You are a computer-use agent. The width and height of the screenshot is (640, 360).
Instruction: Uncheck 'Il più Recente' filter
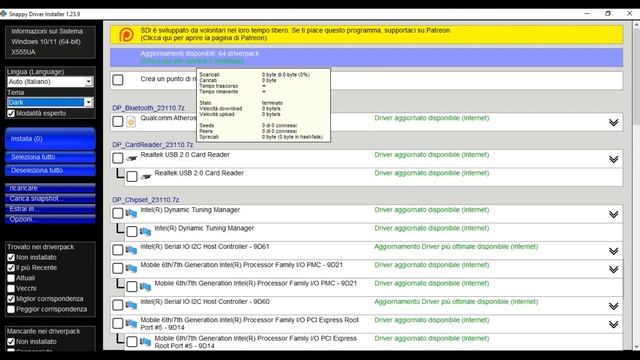click(11, 268)
